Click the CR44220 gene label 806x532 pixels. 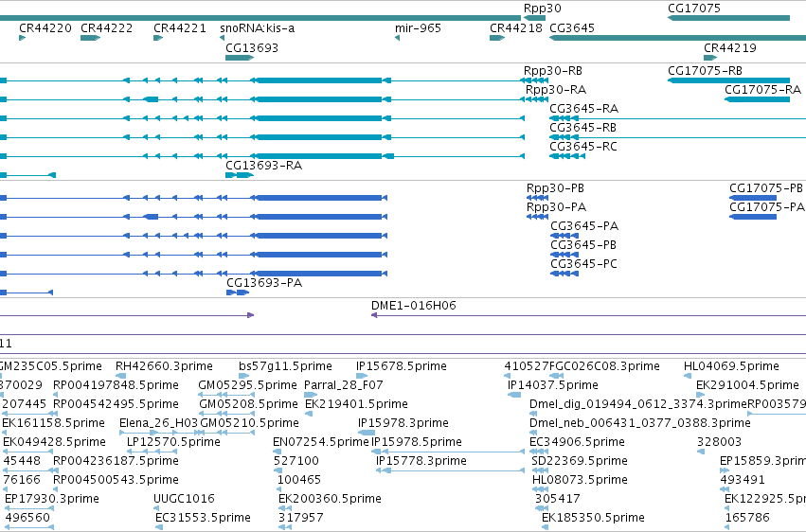45,28
